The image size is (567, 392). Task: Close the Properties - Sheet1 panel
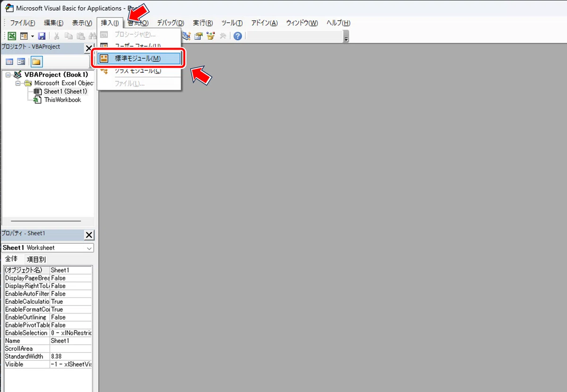[89, 235]
